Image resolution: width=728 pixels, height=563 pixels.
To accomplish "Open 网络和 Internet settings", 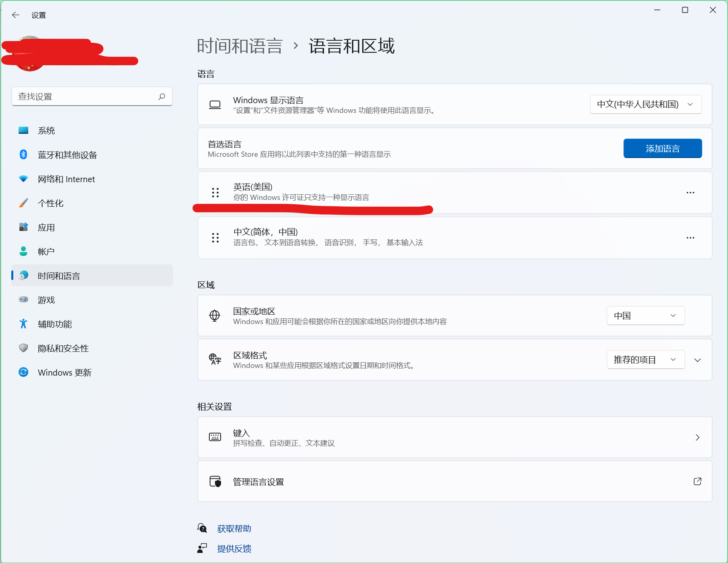I will click(x=92, y=179).
